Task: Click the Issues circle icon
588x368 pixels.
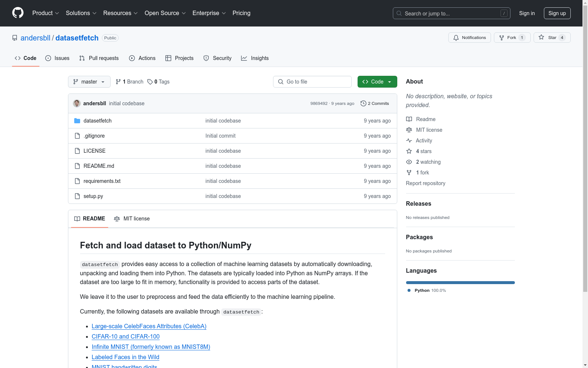Action: [x=48, y=58]
